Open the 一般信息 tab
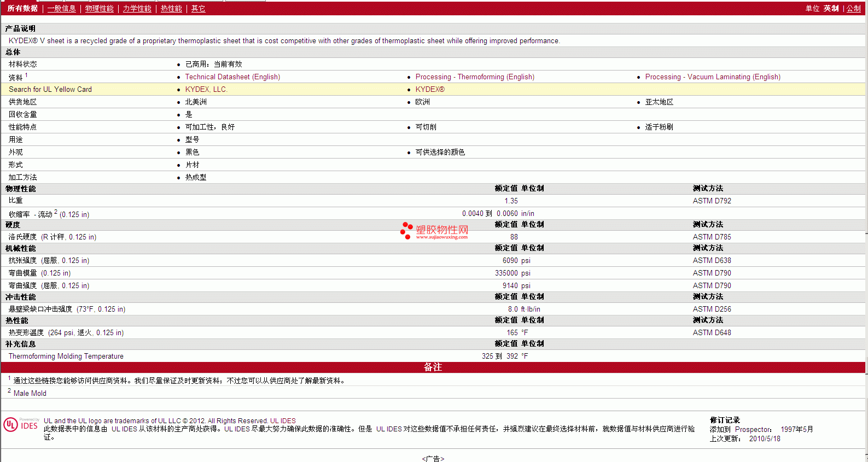Image resolution: width=868 pixels, height=462 pixels. click(61, 9)
